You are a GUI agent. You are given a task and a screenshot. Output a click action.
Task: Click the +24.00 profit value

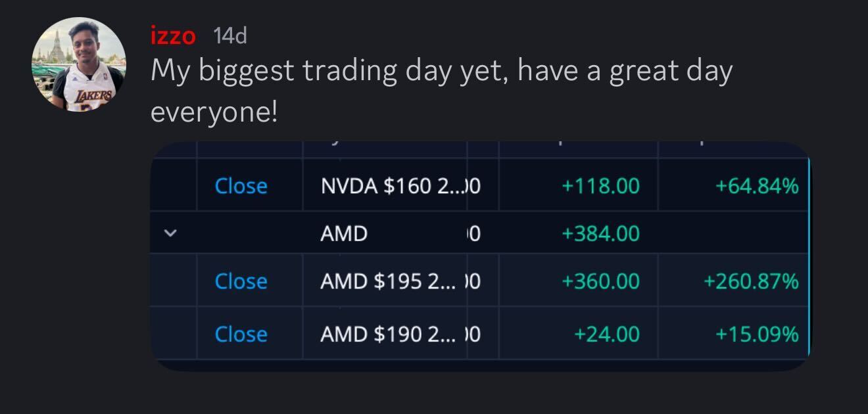[606, 334]
